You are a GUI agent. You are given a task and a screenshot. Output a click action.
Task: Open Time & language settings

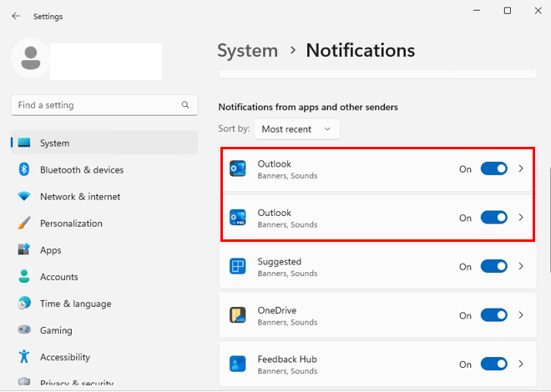pos(104,304)
